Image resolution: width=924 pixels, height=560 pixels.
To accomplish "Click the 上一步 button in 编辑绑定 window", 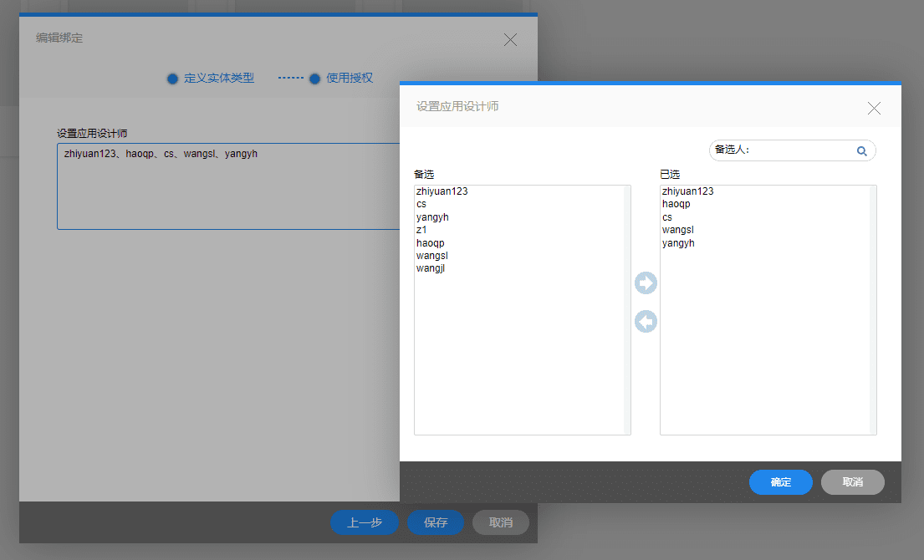I will (x=365, y=522).
